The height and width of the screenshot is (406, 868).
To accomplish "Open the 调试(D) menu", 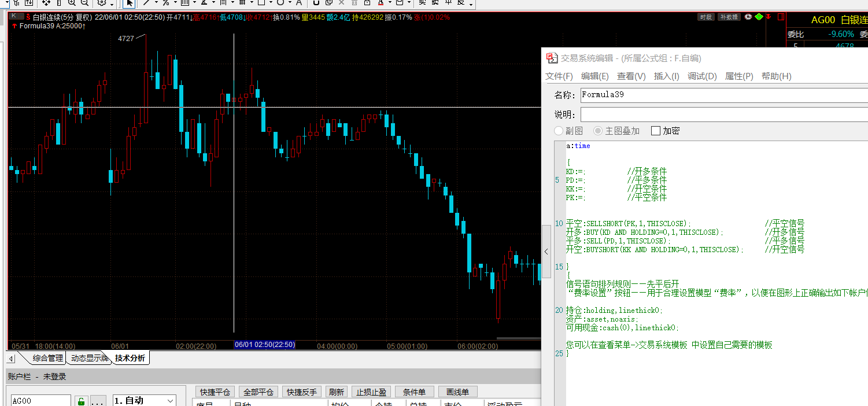I will coord(702,76).
